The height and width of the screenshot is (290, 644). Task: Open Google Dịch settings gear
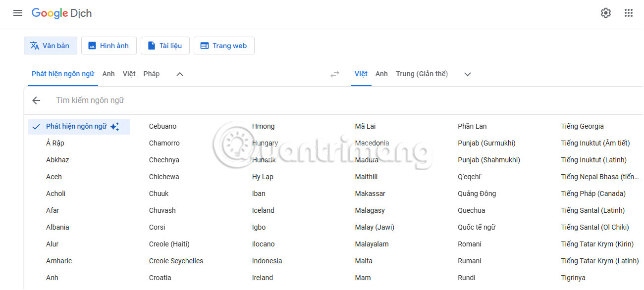[605, 13]
